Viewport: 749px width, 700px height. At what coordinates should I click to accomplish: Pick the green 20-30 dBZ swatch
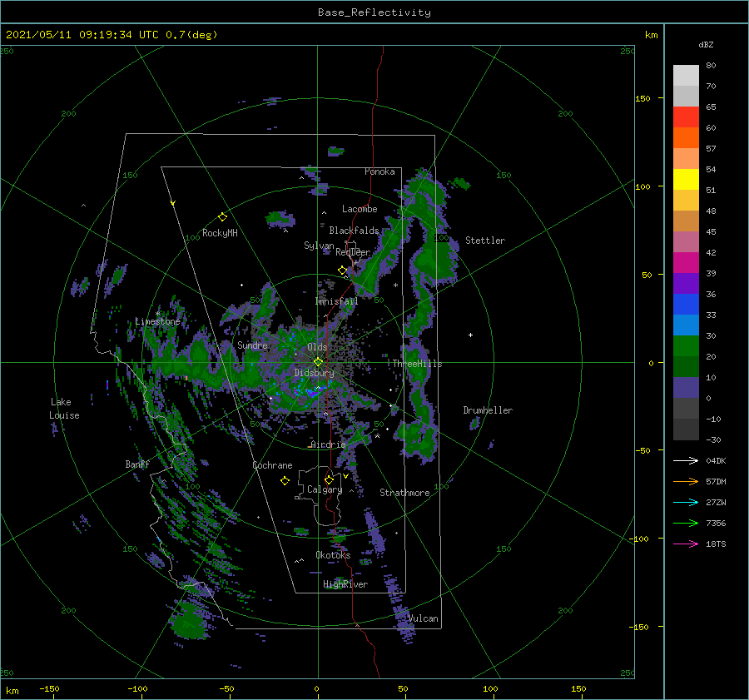(686, 345)
